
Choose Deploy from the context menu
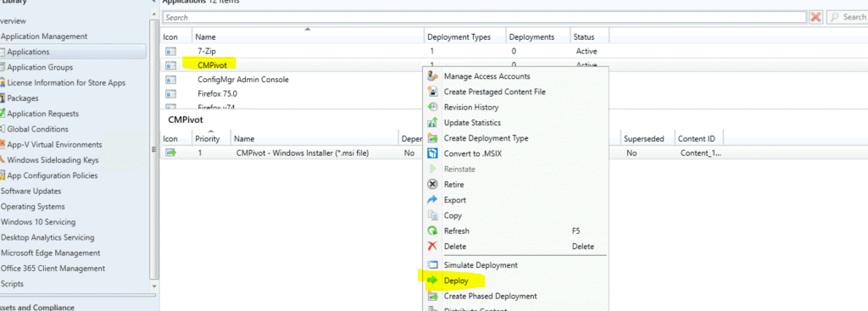click(x=456, y=280)
